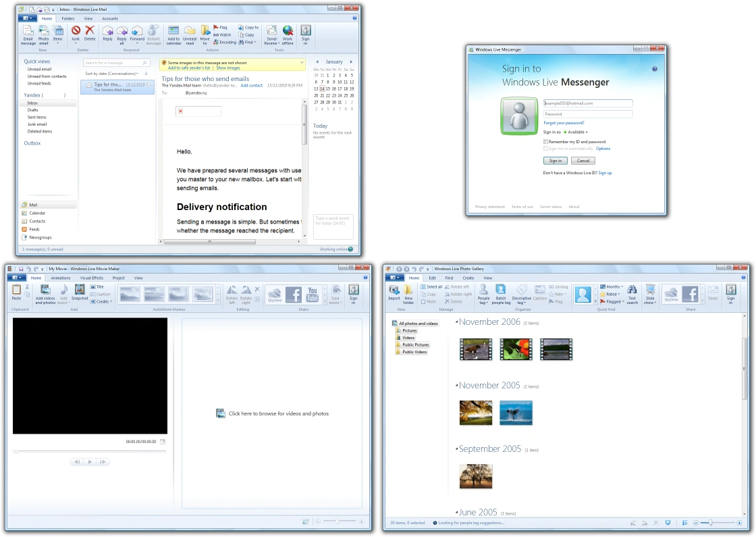Screen dimensions: 756x537
Task: Click the Rotate left icon in Movie Maker
Action: pos(232,295)
